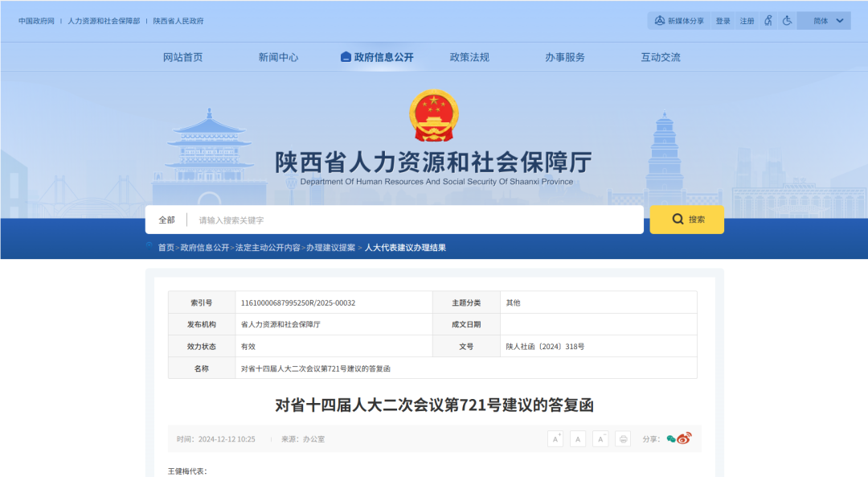Open 法定主动公开内容 breadcrumb link
Screen dimensions: 868x477
(268, 248)
